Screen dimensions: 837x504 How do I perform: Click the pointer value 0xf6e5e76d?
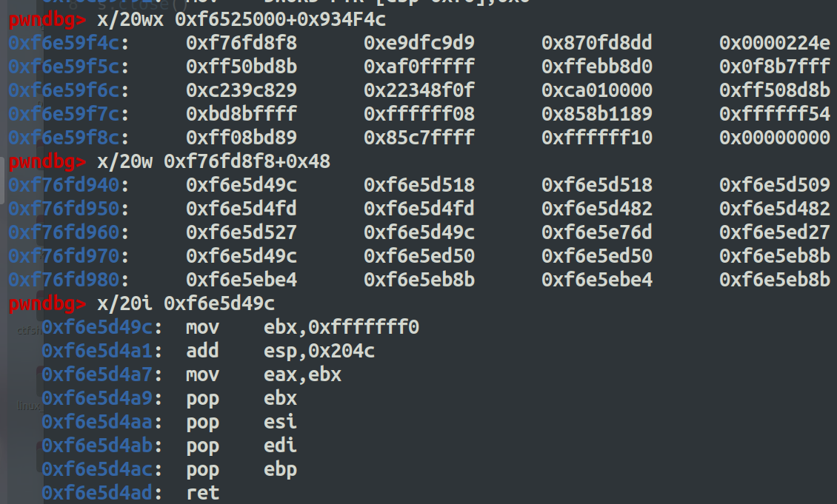[596, 232]
